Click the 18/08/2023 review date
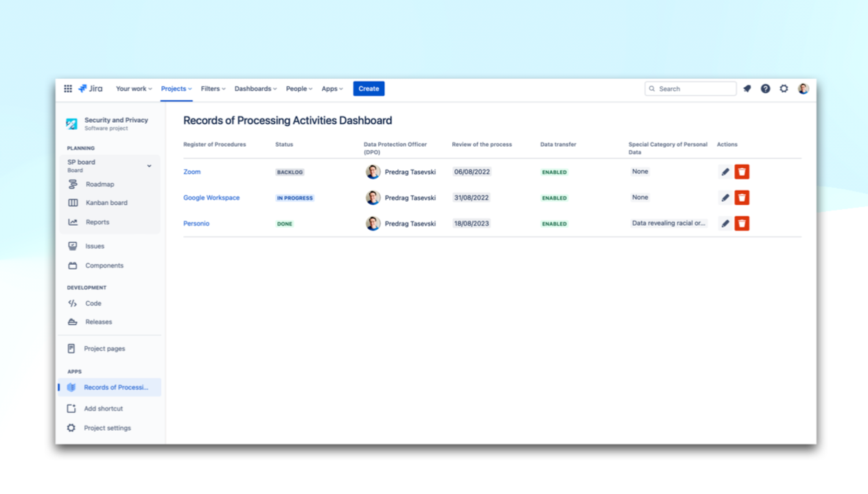 [472, 224]
